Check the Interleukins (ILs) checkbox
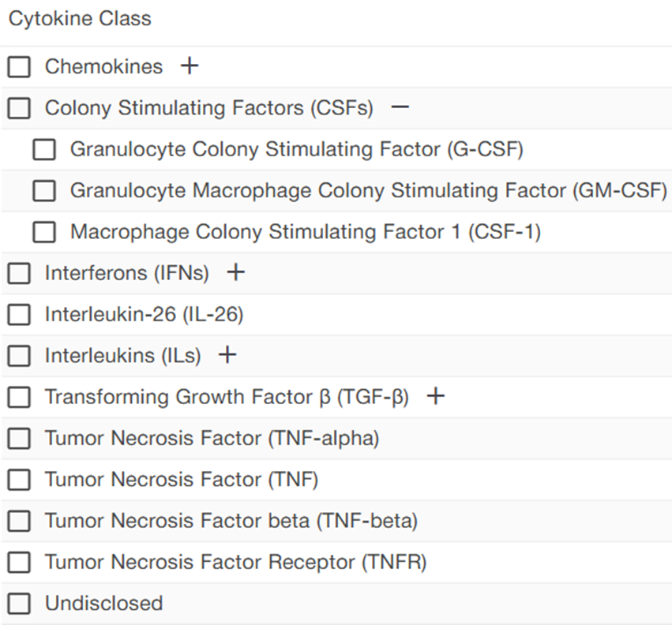The width and height of the screenshot is (672, 625). tap(19, 356)
